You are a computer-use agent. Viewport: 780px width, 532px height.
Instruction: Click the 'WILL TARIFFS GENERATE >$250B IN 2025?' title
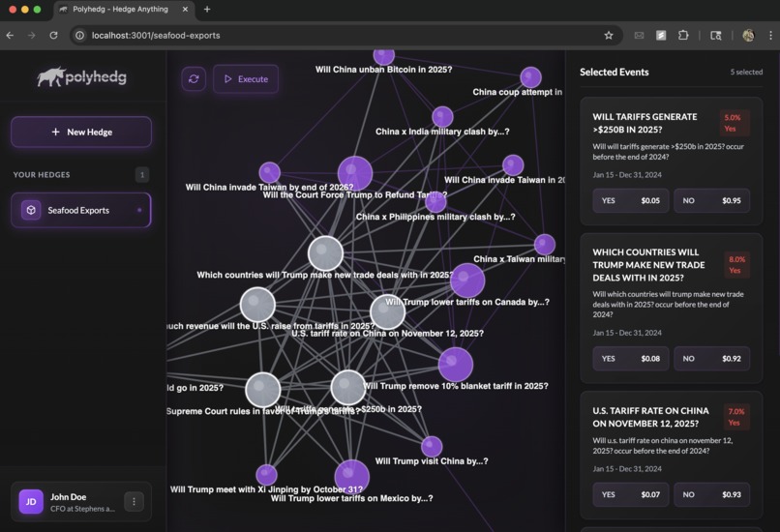click(645, 123)
